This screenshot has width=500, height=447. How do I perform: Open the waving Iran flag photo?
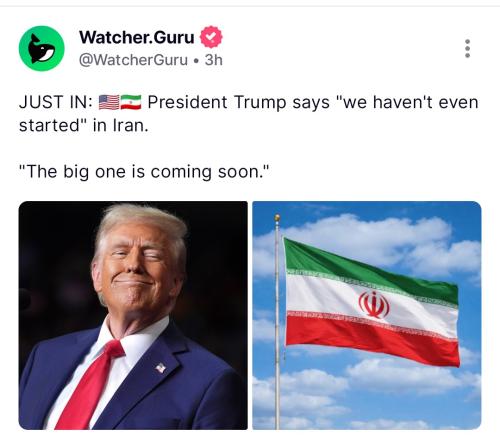[x=367, y=315]
